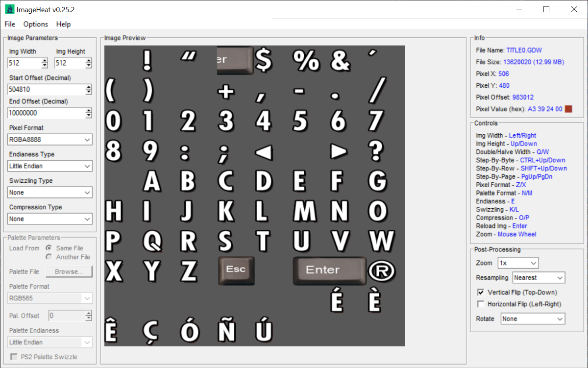The width and height of the screenshot is (588, 368).
Task: Open the Options menu
Action: point(36,24)
